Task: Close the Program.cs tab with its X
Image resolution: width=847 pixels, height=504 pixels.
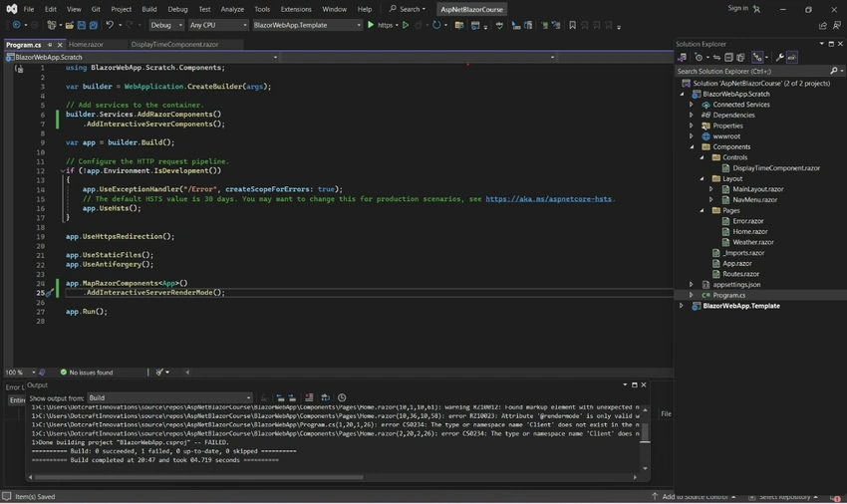Action: 60,45
